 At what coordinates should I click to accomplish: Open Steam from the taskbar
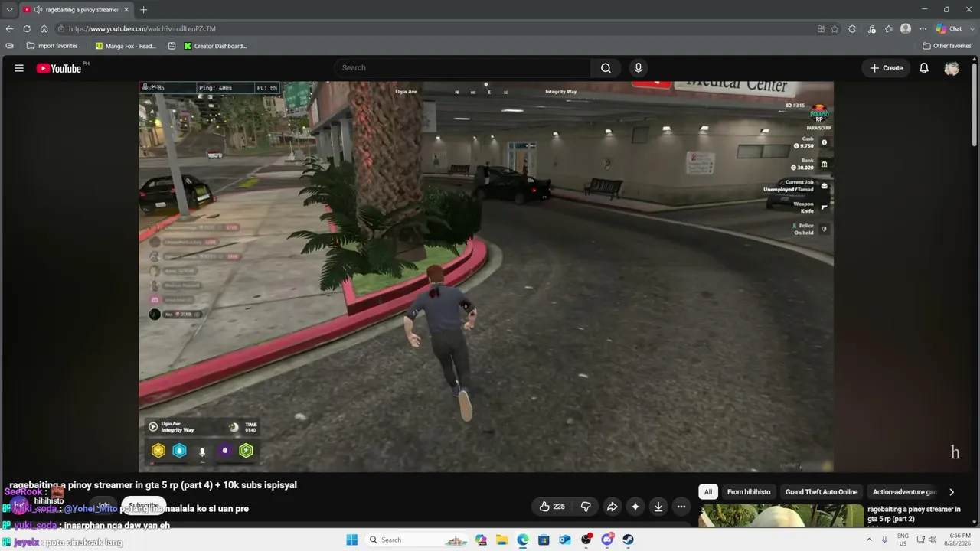628,540
